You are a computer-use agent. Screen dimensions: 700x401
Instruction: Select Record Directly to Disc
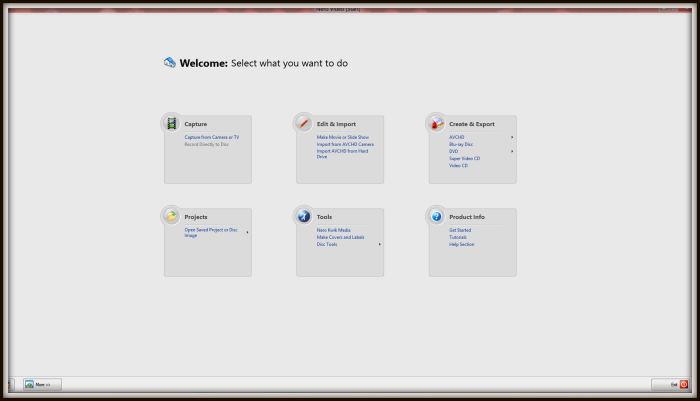pos(207,144)
